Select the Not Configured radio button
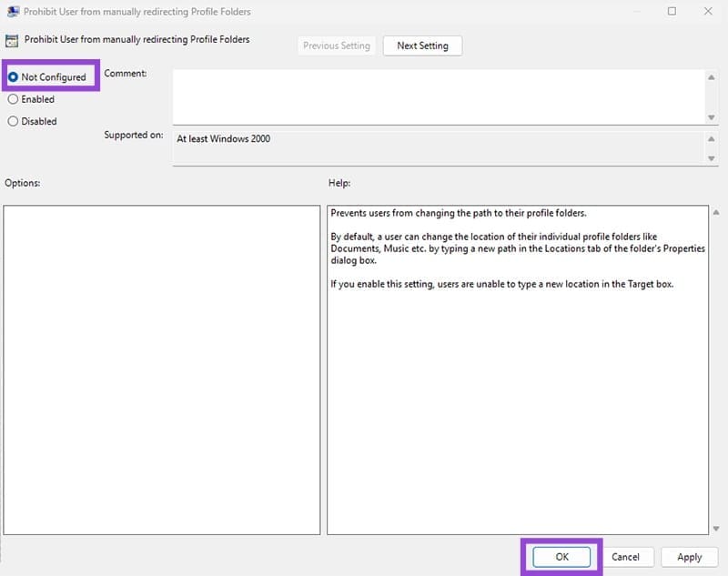Viewport: 728px width, 576px height. pos(13,77)
